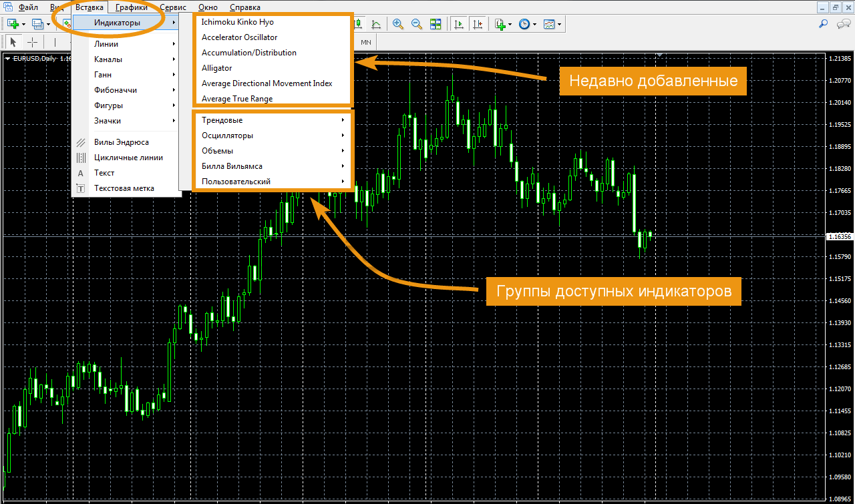Choose Фибоначчи from the Insert menu
This screenshot has width=855, height=504.
[116, 90]
